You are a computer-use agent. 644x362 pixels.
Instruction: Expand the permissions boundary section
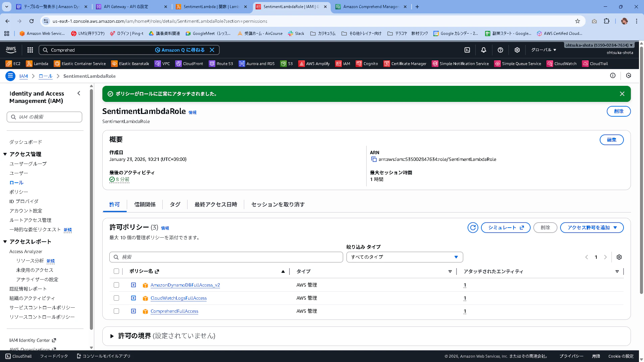(112, 336)
